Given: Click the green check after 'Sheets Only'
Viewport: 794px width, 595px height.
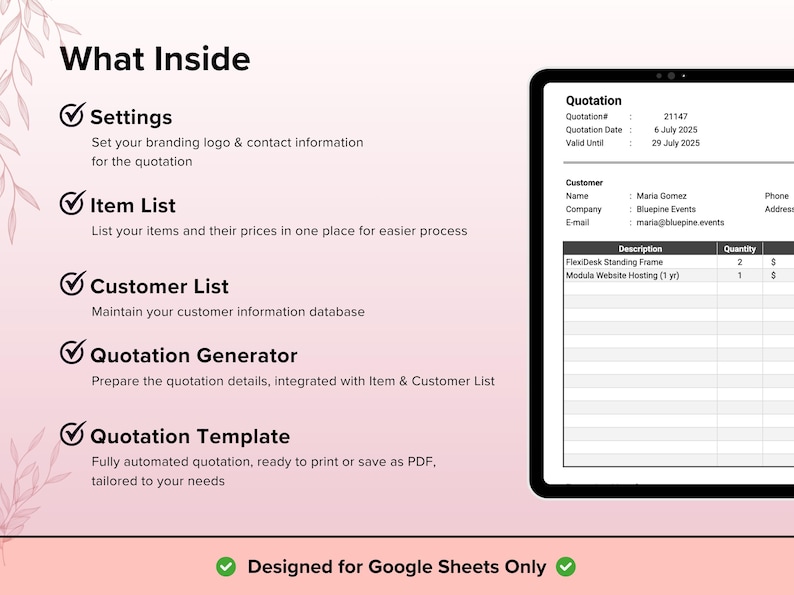Looking at the screenshot, I should [566, 567].
